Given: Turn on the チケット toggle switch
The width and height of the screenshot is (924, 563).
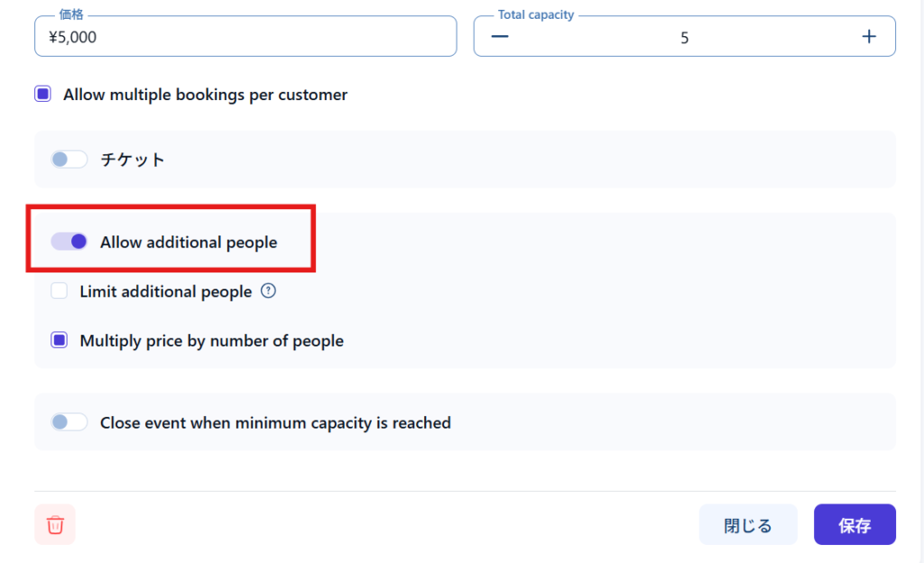Looking at the screenshot, I should pos(69,160).
